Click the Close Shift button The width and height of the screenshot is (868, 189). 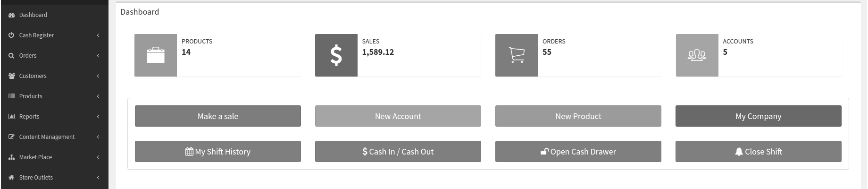(758, 152)
